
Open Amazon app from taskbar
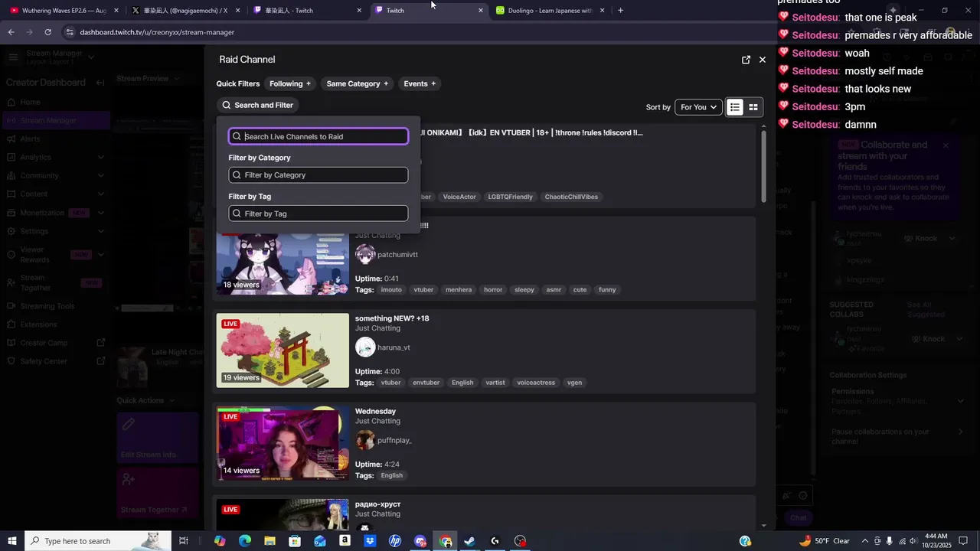[x=345, y=541]
